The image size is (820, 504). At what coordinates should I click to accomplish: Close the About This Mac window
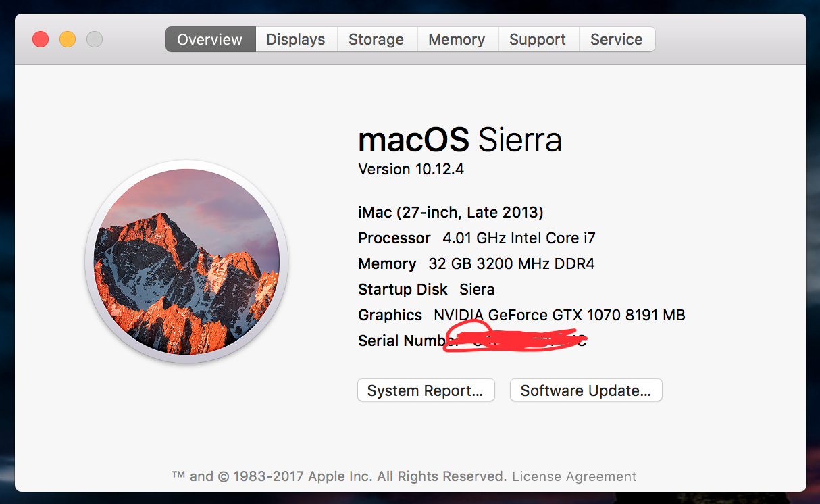(x=41, y=39)
